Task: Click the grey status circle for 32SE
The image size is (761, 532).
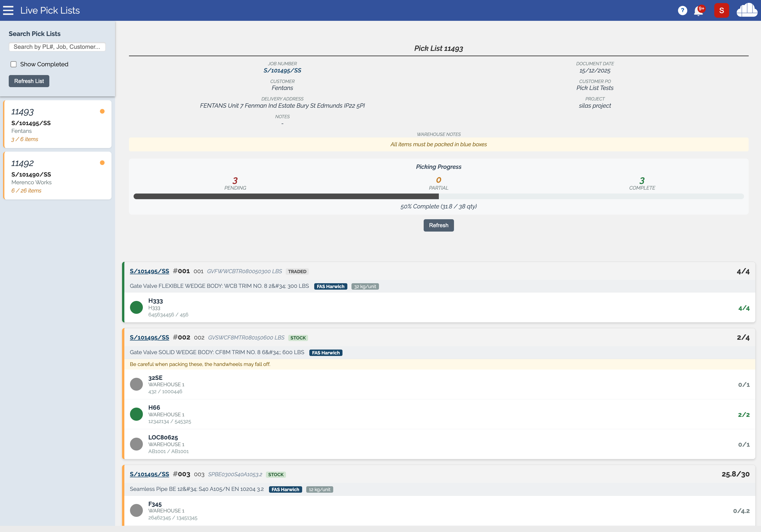Action: point(136,384)
